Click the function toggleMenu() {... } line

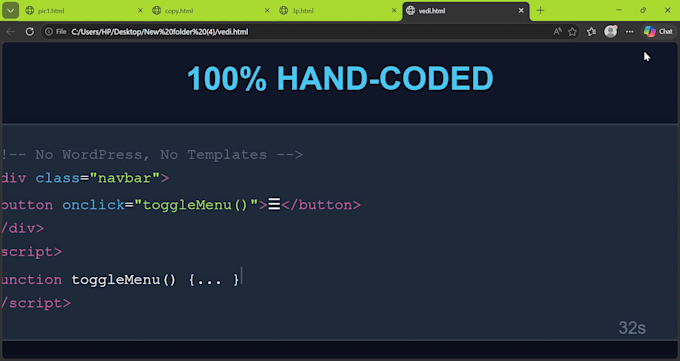(x=120, y=279)
